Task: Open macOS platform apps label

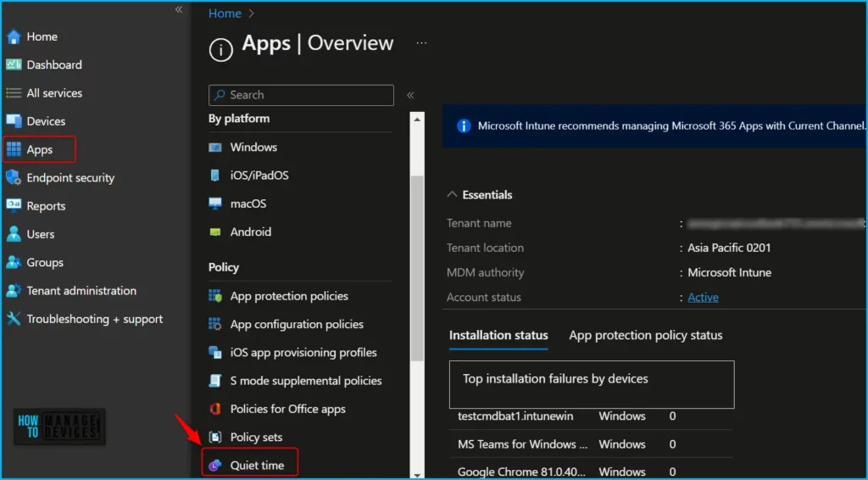Action: [248, 204]
